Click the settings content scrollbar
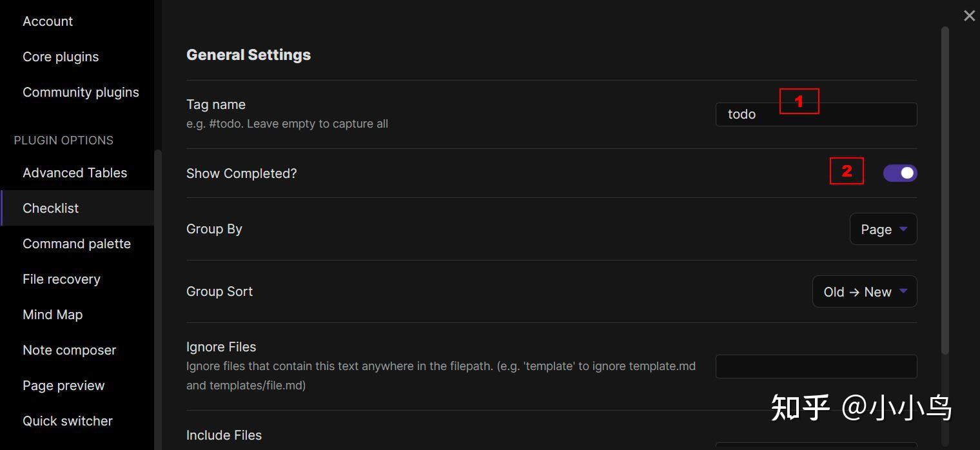980x450 pixels. [945, 190]
